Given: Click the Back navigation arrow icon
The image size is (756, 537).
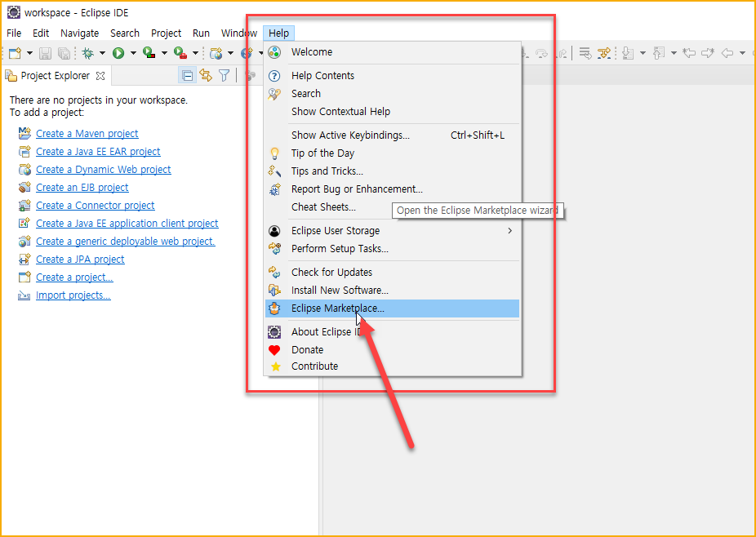Looking at the screenshot, I should click(727, 53).
